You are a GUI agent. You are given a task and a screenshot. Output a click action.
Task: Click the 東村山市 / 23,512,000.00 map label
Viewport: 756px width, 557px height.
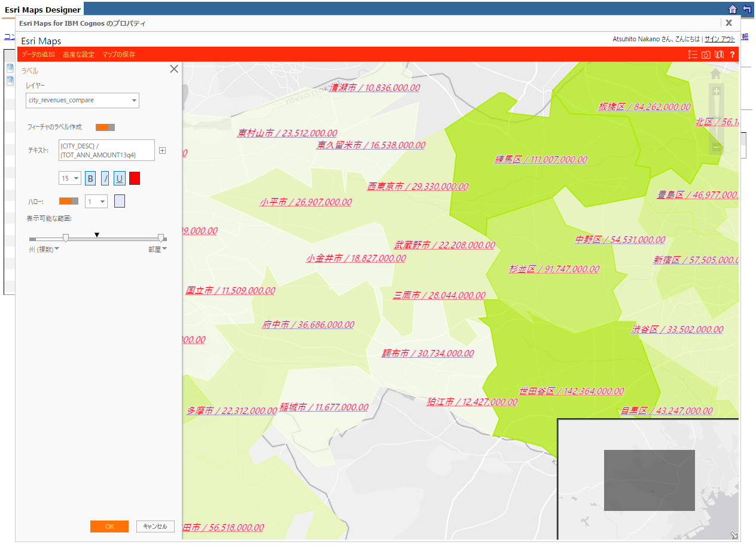(x=287, y=133)
